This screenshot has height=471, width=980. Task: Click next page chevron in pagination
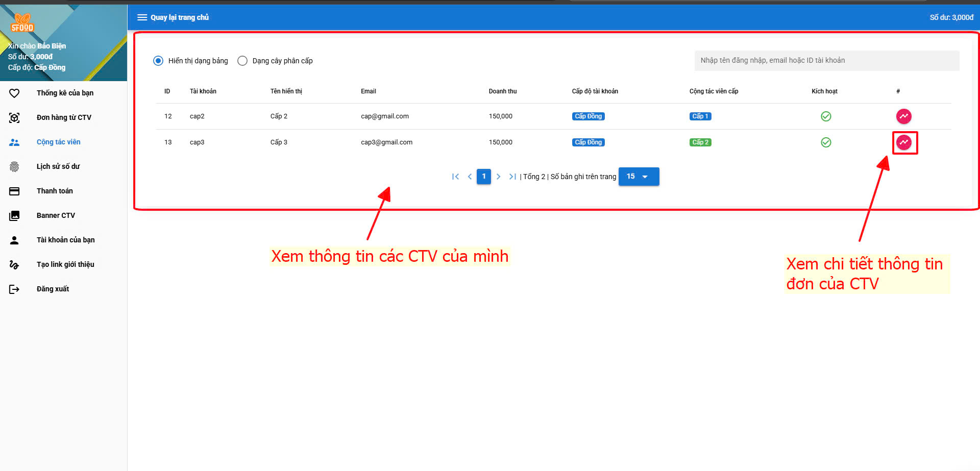(498, 177)
